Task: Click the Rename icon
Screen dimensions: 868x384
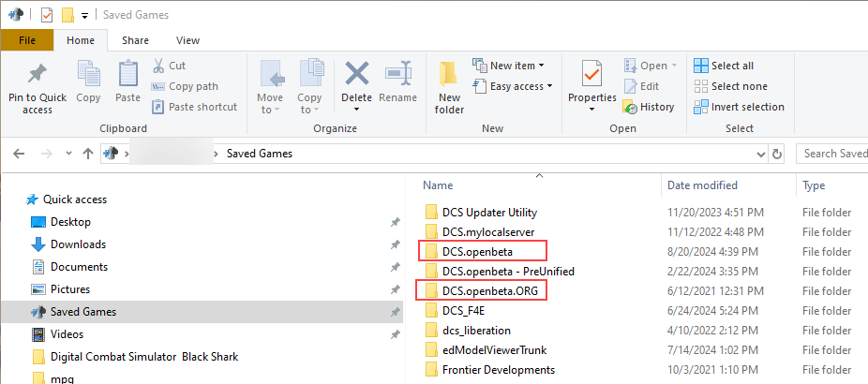Action: (x=398, y=74)
